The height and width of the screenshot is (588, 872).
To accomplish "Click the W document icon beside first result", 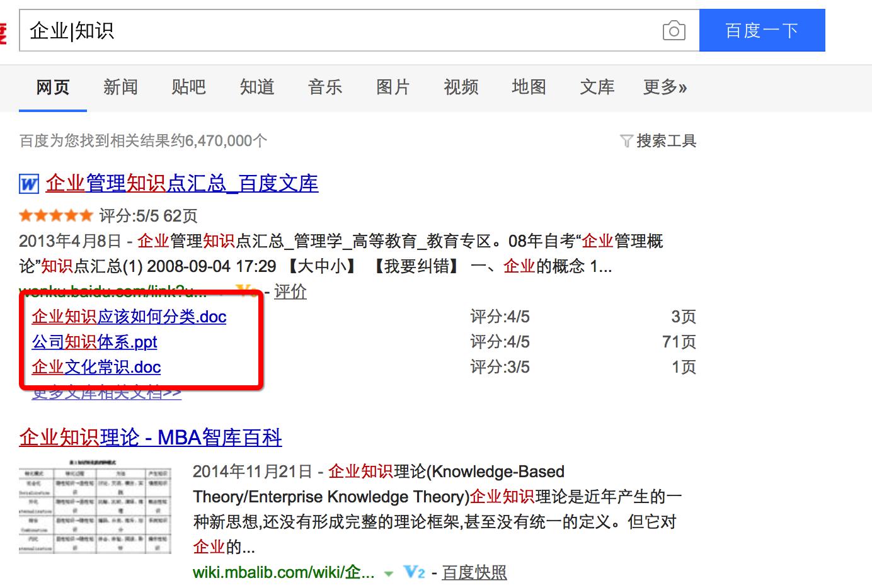I will tap(28, 183).
